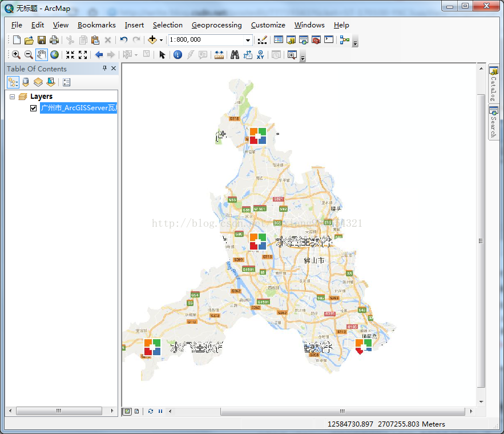
Task: Open the Help menu
Action: [341, 25]
